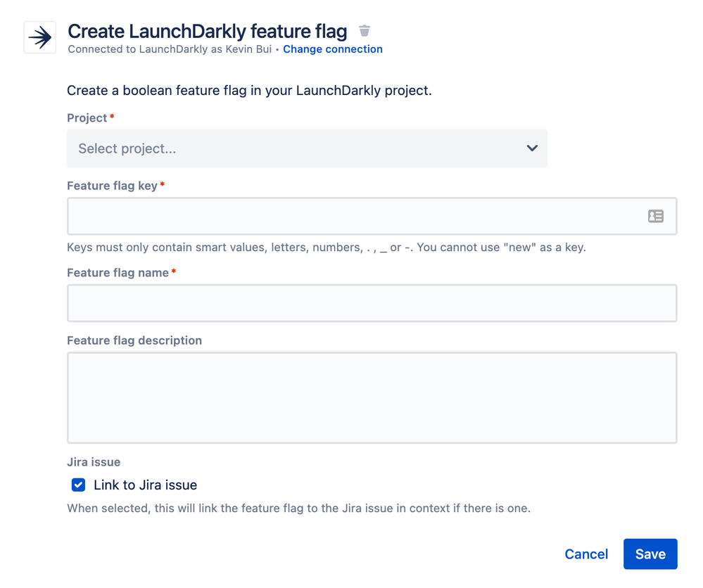The height and width of the screenshot is (588, 703).
Task: Click the "Jira issue" section label
Action: click(94, 462)
